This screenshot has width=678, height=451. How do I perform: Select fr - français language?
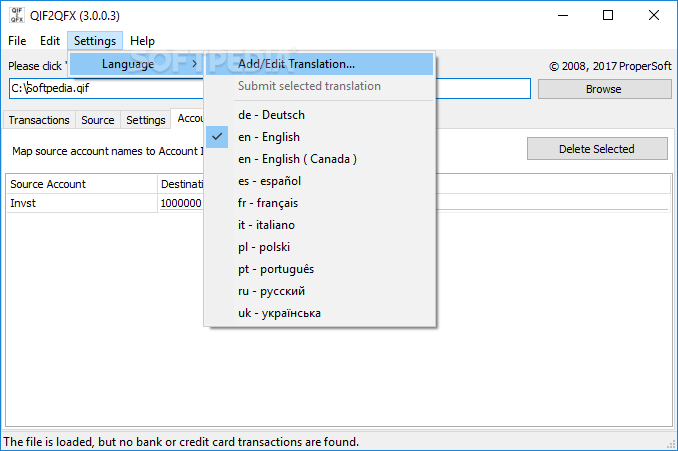pyautogui.click(x=320, y=203)
